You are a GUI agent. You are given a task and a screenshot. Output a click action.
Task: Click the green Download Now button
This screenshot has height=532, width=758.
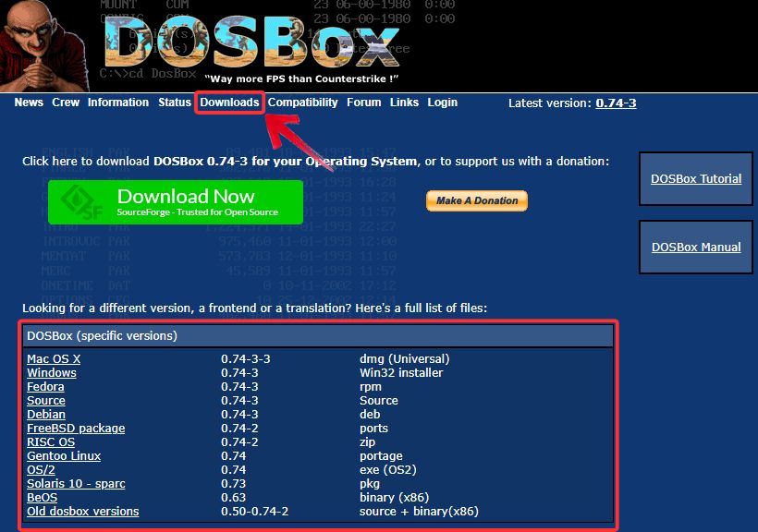tap(176, 202)
